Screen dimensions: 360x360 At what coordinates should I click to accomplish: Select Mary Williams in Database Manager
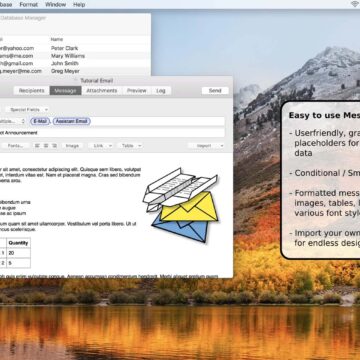click(x=68, y=56)
